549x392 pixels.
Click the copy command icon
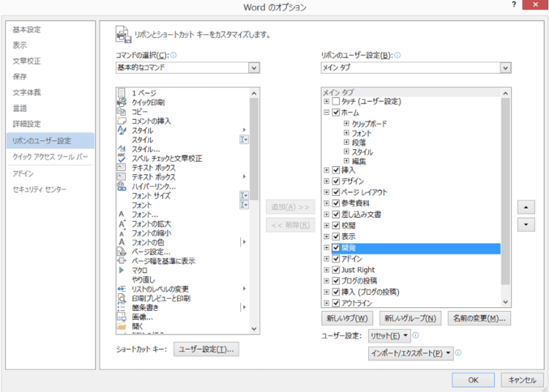pyautogui.click(x=122, y=112)
